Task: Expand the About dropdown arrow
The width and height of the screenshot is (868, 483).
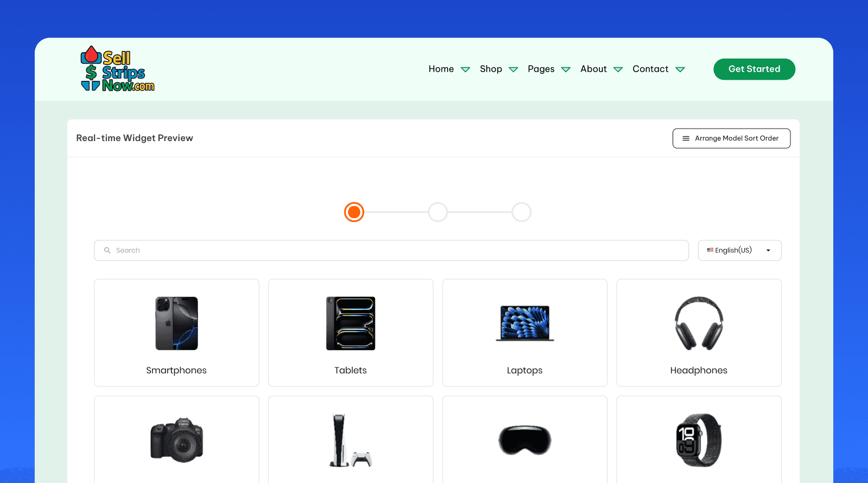Action: pyautogui.click(x=618, y=69)
